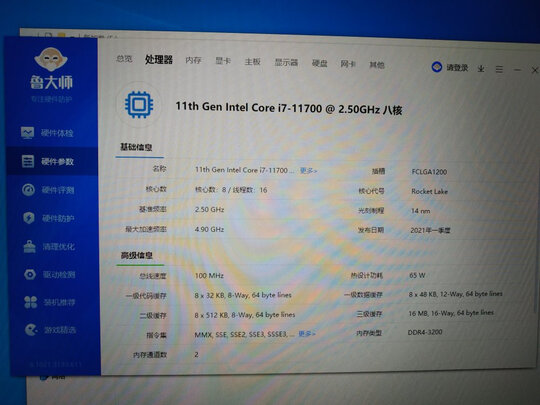Click the download arrow icon in title bar

[481, 69]
